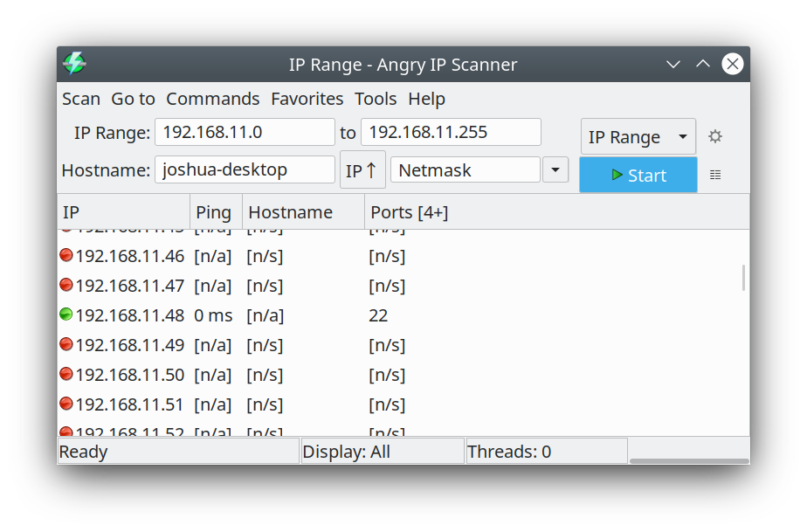The width and height of the screenshot is (807, 532).
Task: Click green status dot for 192.168.11.48
Action: (x=66, y=314)
